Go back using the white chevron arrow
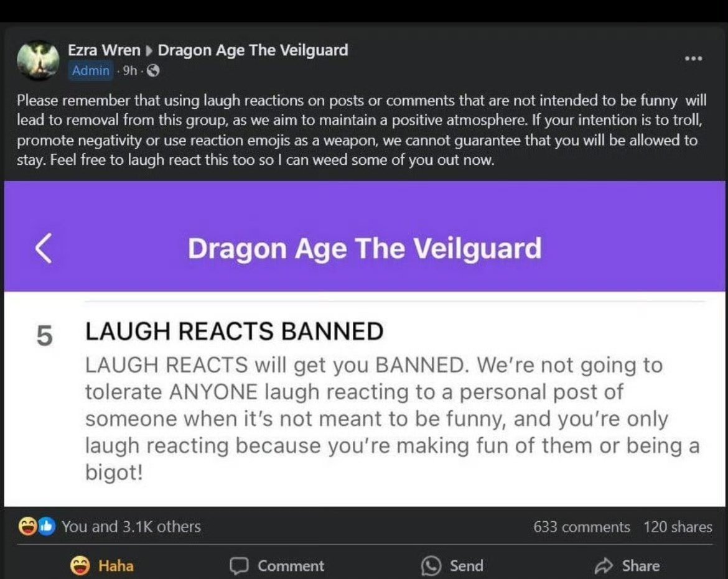728x579 pixels. point(43,249)
